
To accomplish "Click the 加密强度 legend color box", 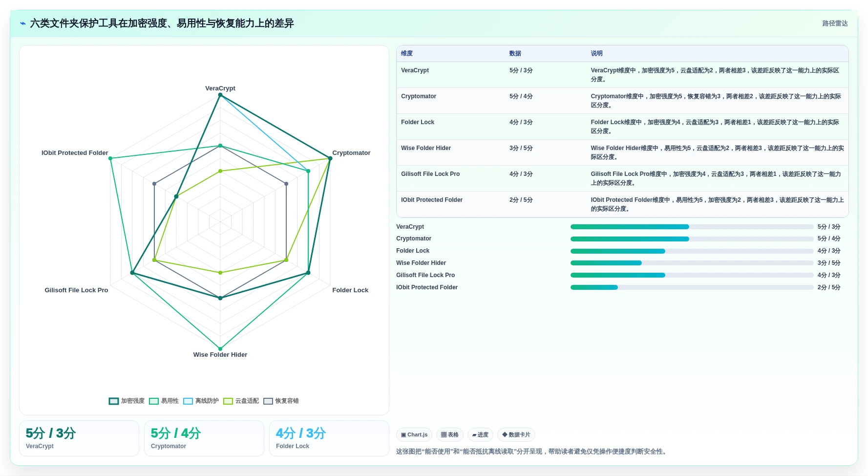I will (x=113, y=401).
